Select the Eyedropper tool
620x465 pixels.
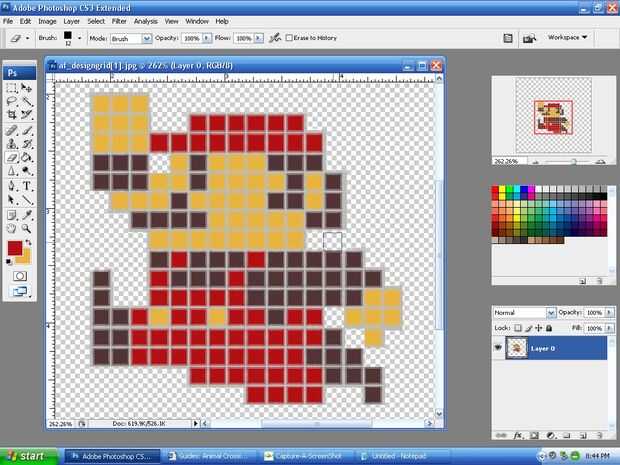(x=26, y=215)
